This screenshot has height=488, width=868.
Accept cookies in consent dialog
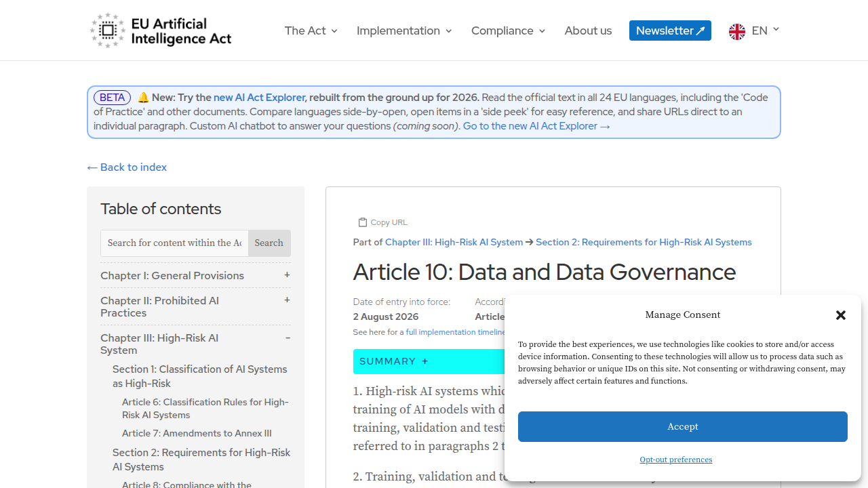click(683, 426)
